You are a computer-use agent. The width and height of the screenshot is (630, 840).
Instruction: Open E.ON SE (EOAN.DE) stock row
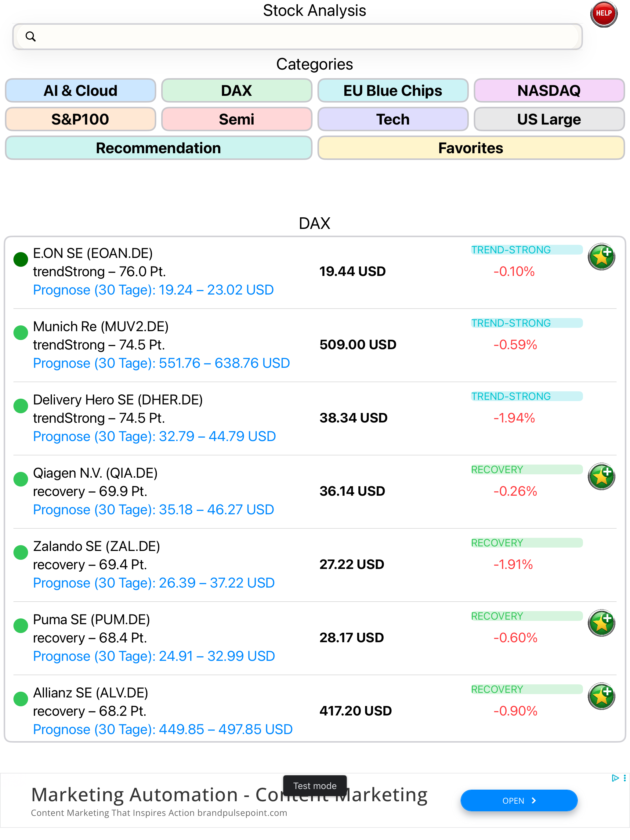coord(315,272)
